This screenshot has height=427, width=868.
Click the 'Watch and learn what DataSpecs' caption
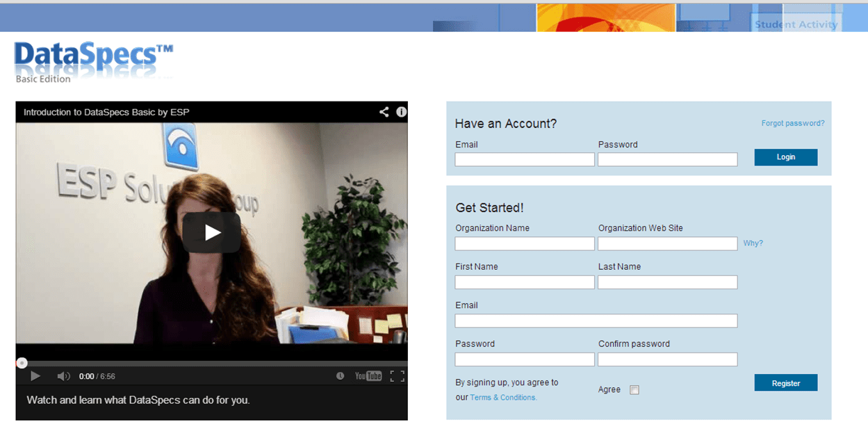[138, 400]
